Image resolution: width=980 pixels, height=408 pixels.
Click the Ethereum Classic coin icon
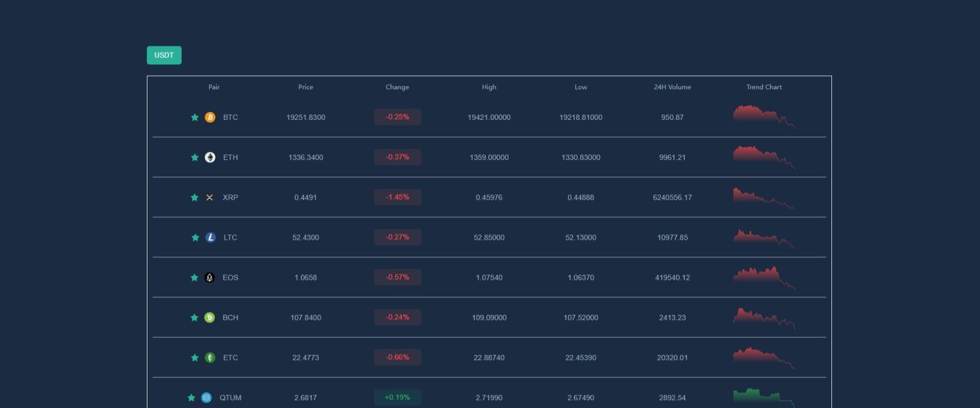coord(210,358)
